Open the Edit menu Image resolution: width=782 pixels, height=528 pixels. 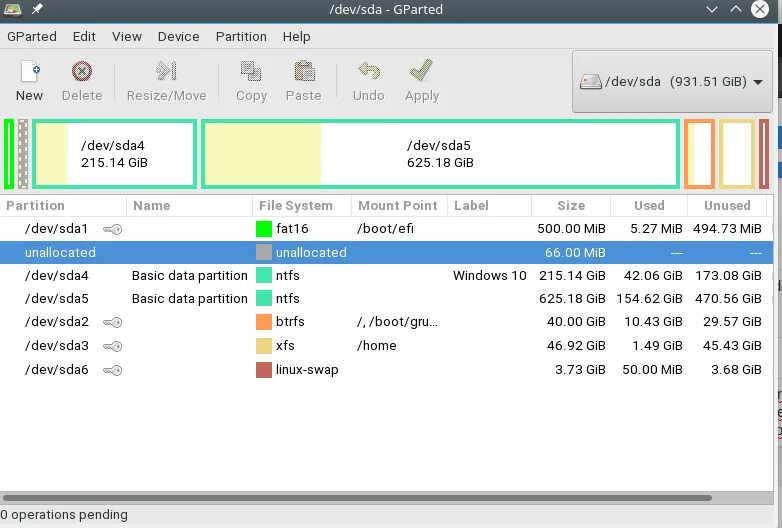(84, 36)
